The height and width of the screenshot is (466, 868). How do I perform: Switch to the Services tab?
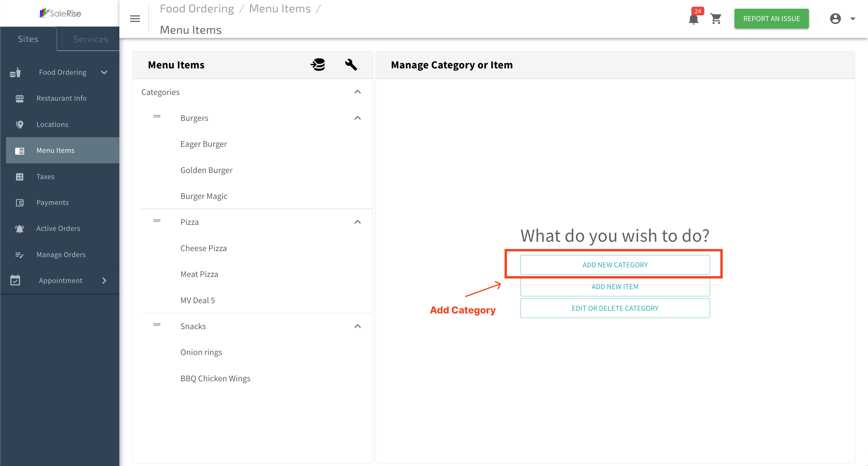(91, 39)
